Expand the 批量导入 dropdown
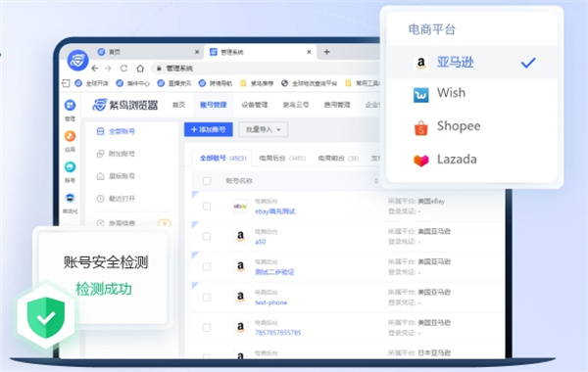Viewport: 588px width, 372px height. point(264,129)
